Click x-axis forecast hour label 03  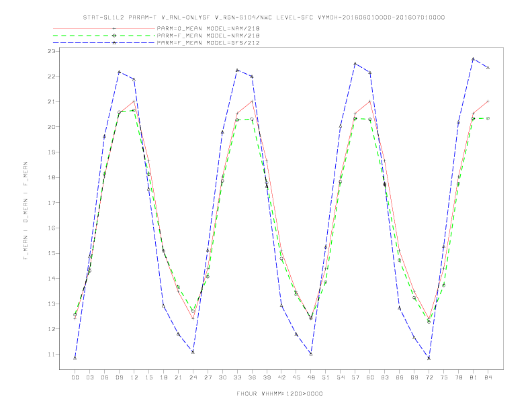(89, 377)
